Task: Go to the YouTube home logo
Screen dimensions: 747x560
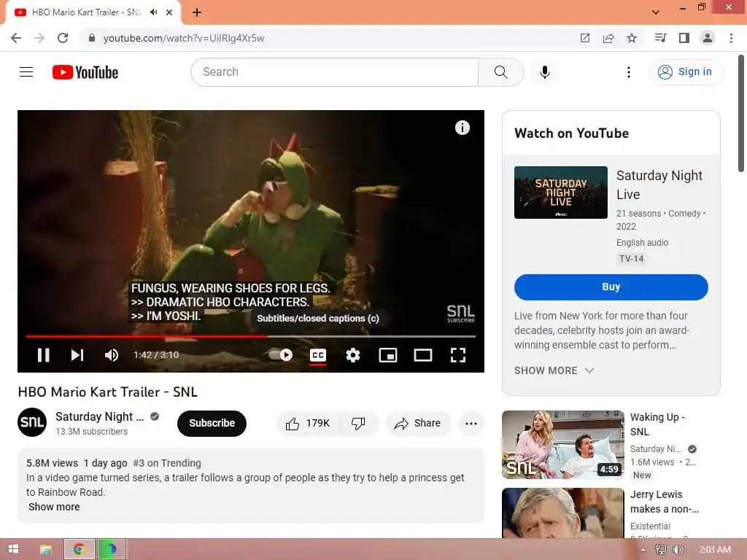Action: coord(85,72)
